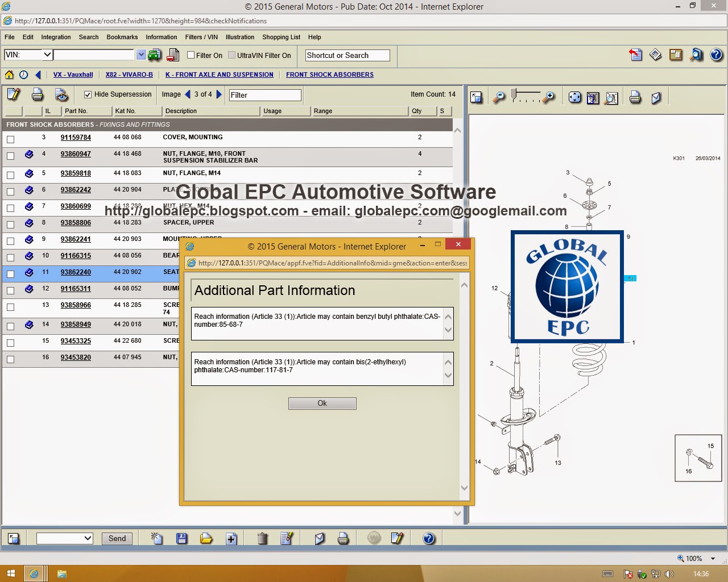The width and height of the screenshot is (728, 582).
Task: Go to the home icon in breadcrumb bar
Action: 9,74
